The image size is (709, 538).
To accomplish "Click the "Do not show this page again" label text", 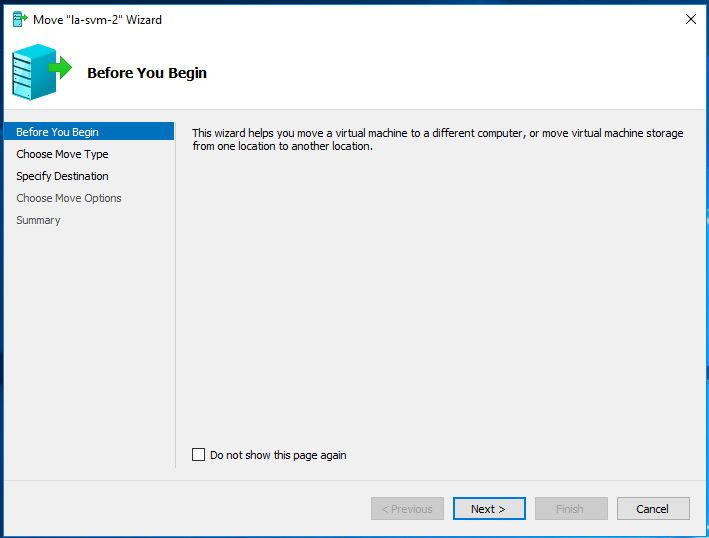I will 278,455.
